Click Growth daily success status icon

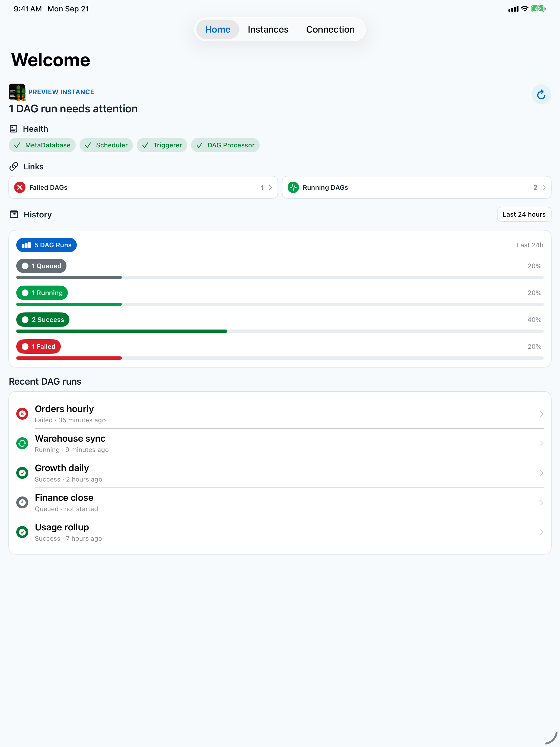click(22, 473)
